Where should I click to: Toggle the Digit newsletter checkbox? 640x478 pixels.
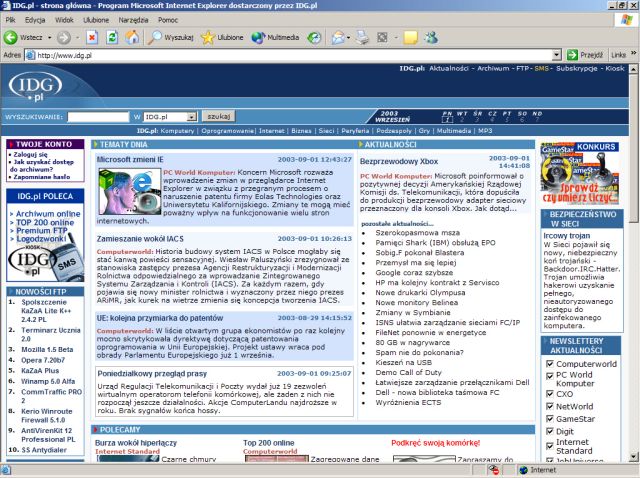click(550, 431)
